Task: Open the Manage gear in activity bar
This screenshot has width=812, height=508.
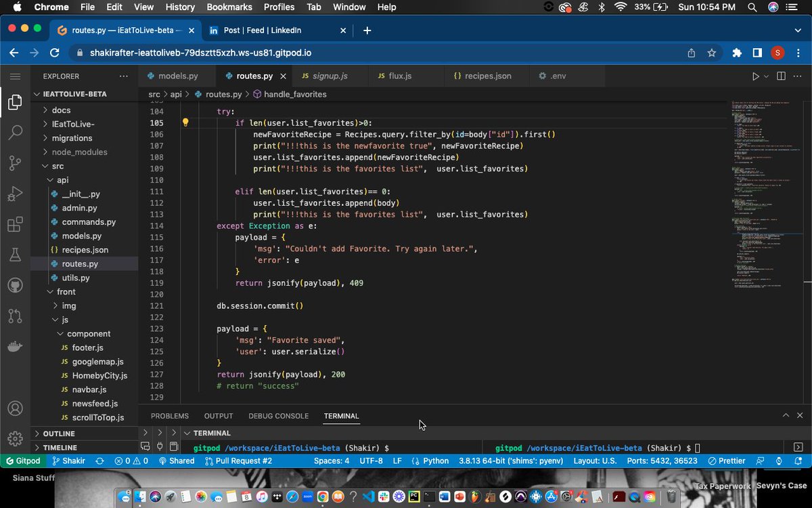Action: pyautogui.click(x=15, y=439)
